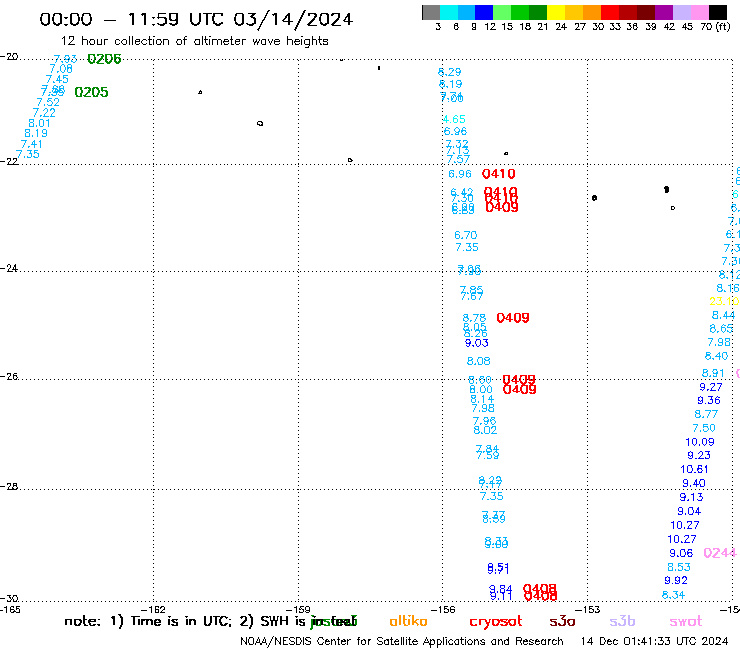The height and width of the screenshot is (650, 740).
Task: Click the gray 3 ft legend swatch
Action: point(431,12)
